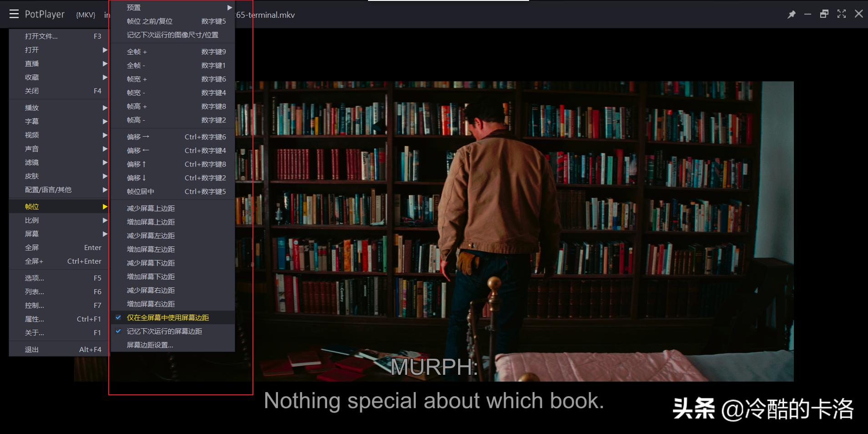Select 记忆下次运行的图像尺寸/位置 item
The height and width of the screenshot is (434, 868).
tap(173, 35)
